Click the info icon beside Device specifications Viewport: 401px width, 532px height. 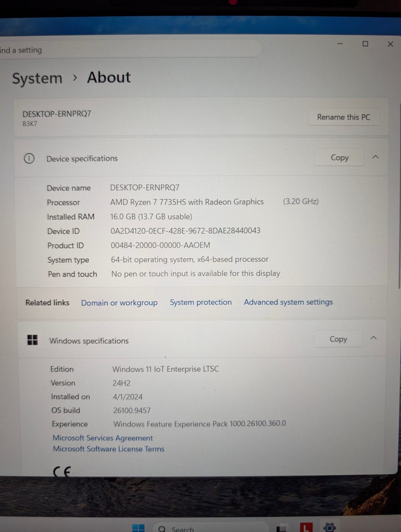coord(29,159)
